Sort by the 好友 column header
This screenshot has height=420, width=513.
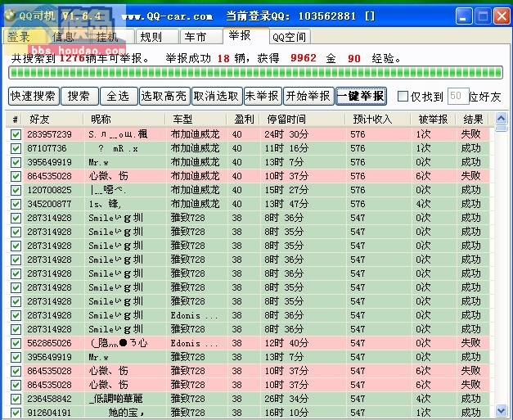click(53, 120)
